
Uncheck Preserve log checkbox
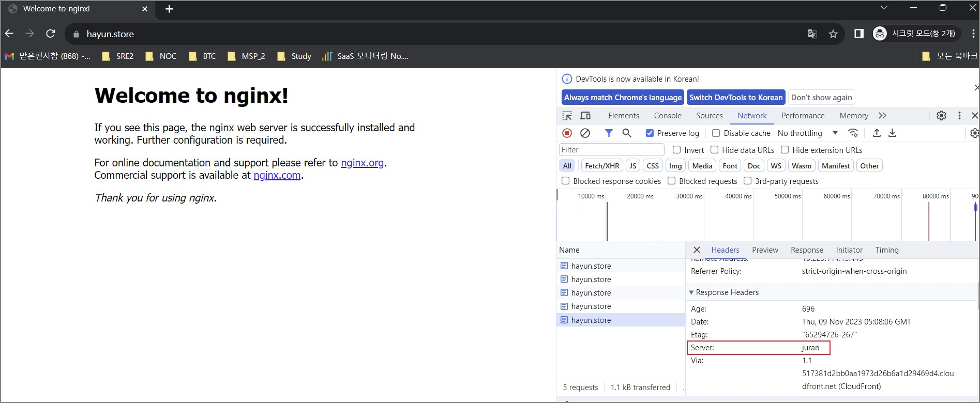click(650, 133)
